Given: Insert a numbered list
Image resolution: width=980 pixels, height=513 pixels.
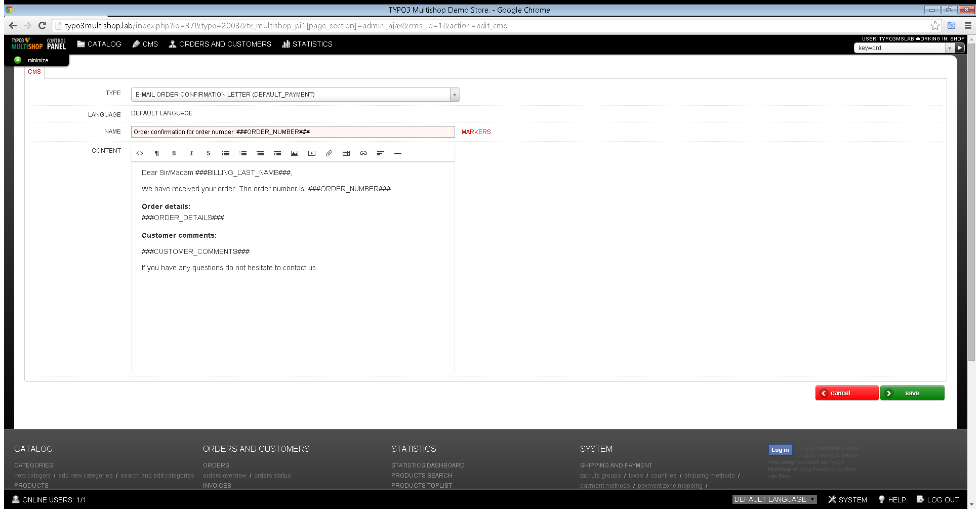Looking at the screenshot, I should pos(243,153).
